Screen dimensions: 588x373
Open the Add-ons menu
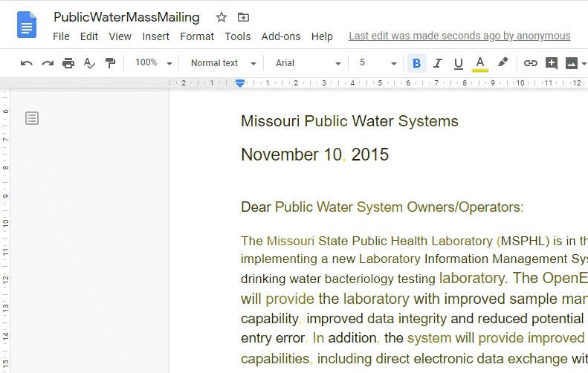pyautogui.click(x=281, y=36)
